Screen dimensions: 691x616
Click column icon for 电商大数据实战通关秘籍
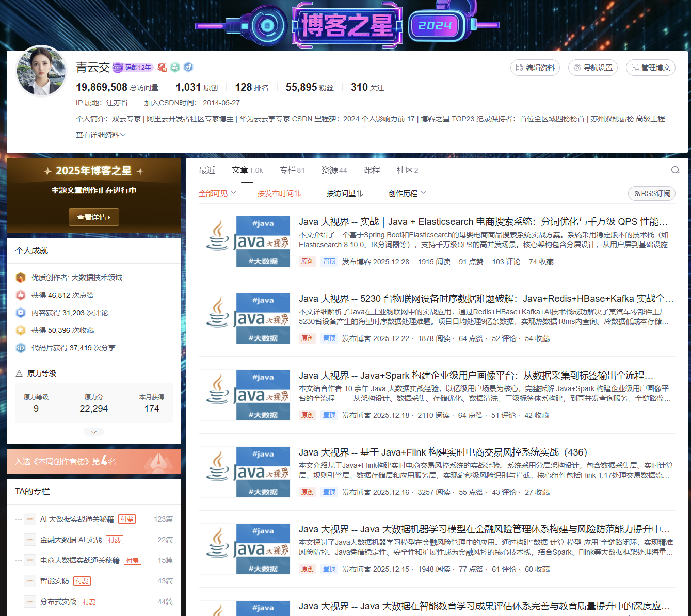[30, 560]
